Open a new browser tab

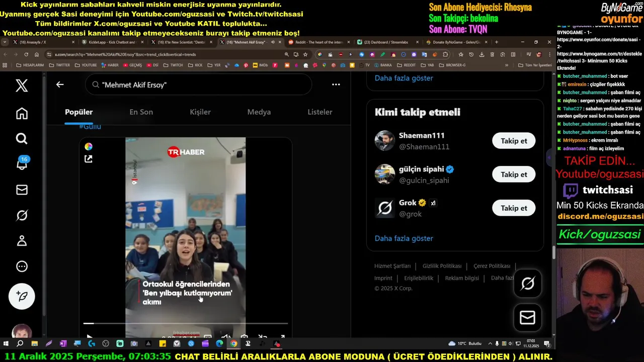pyautogui.click(x=497, y=42)
